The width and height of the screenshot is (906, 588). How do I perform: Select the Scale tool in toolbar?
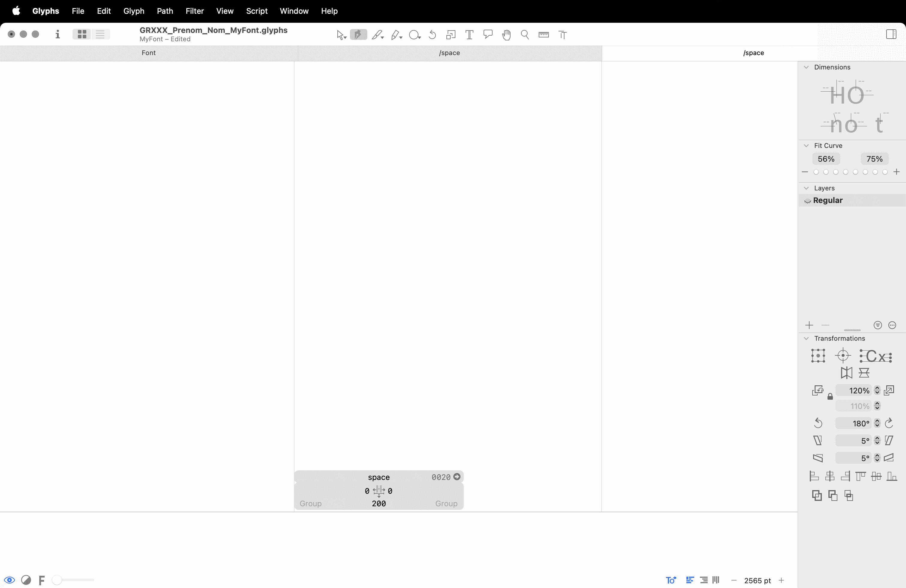click(x=451, y=35)
